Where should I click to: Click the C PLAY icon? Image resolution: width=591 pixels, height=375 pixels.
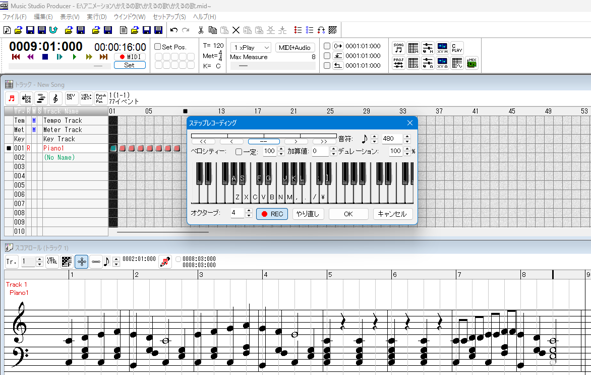click(x=457, y=48)
